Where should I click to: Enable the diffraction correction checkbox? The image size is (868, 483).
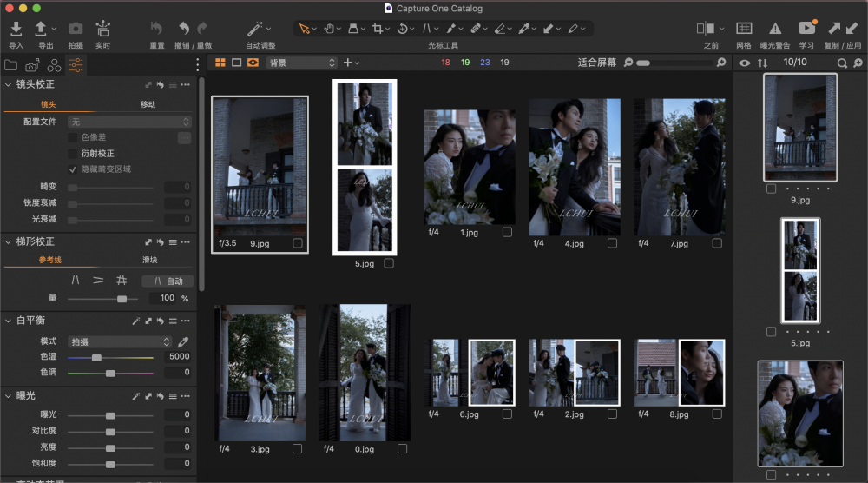tap(73, 153)
